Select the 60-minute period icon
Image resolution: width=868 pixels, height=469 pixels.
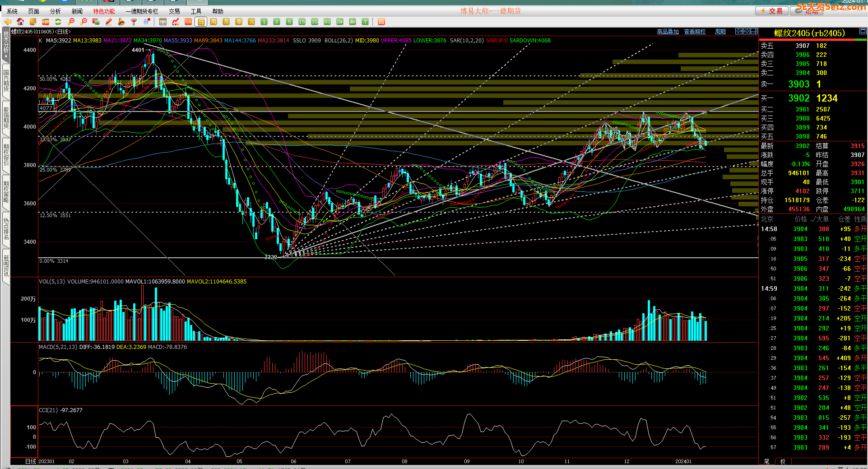pos(327,22)
